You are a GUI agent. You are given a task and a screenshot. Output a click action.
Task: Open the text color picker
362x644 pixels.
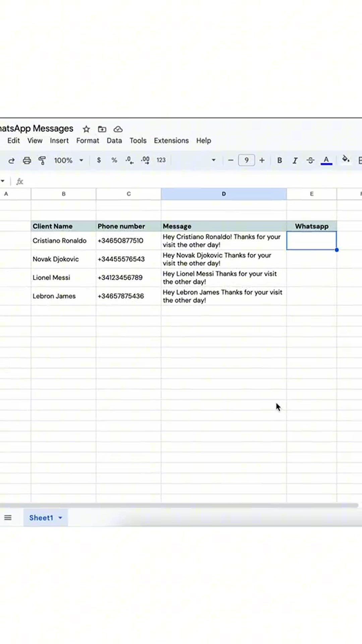tap(326, 161)
